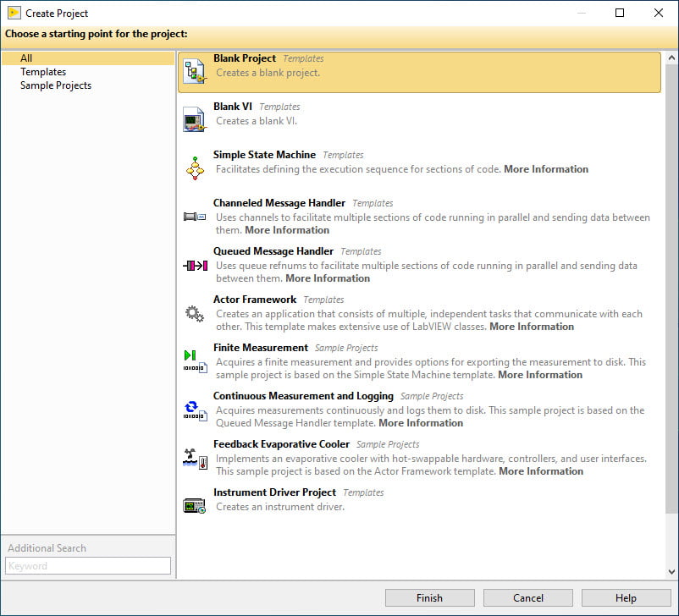This screenshot has height=616, width=679.
Task: Click the Instrument Driver Project icon
Action: click(x=194, y=506)
